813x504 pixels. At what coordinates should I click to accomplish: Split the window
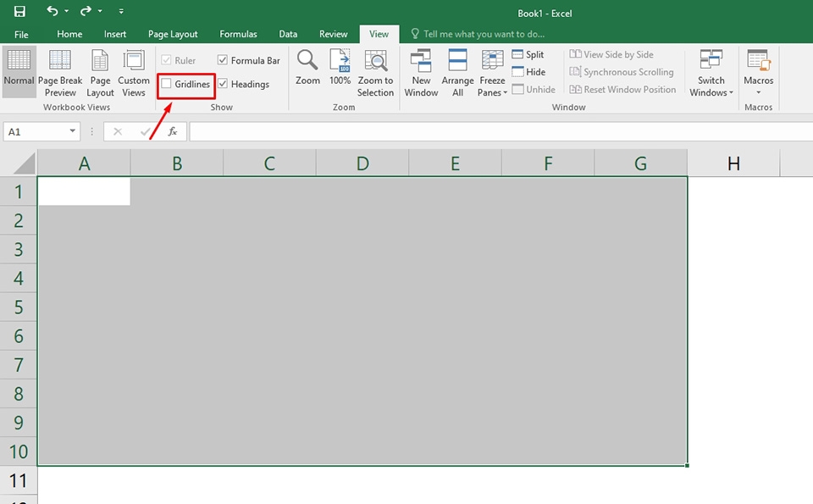(x=528, y=54)
